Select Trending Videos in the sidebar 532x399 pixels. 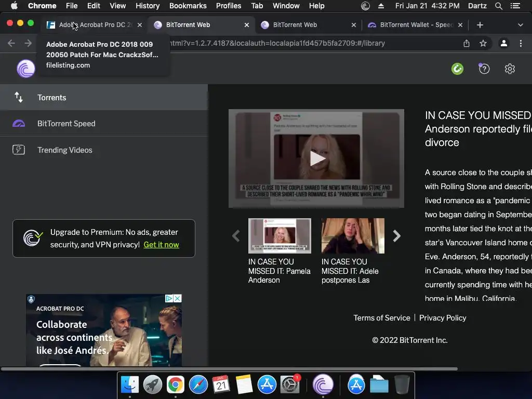click(104, 150)
